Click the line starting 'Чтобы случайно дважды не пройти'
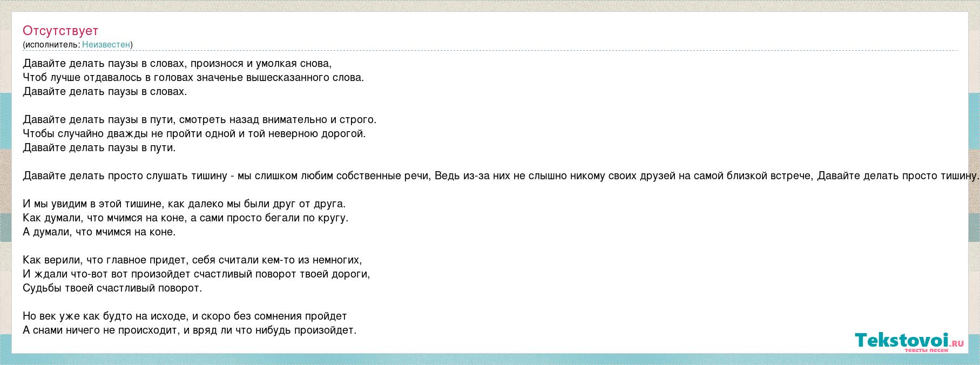Screen dimensions: 980x365 point(194,134)
